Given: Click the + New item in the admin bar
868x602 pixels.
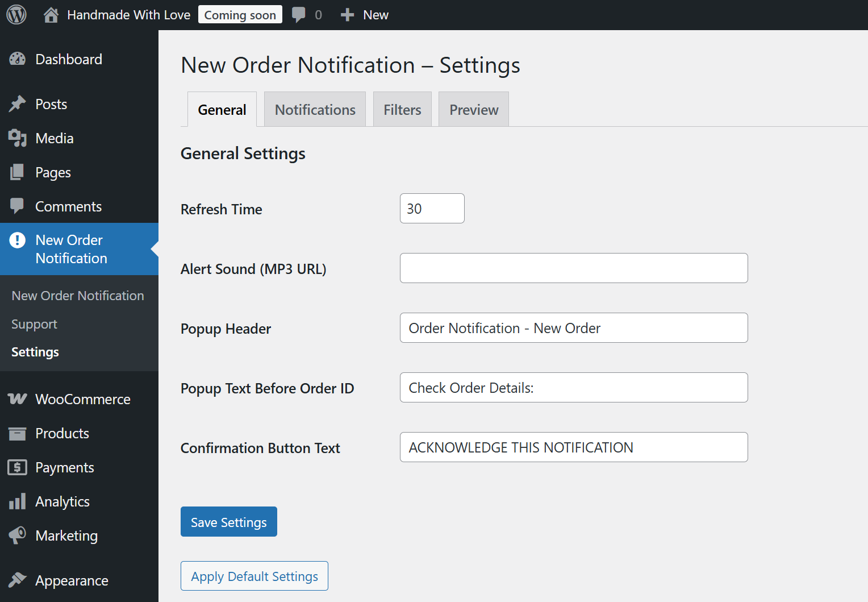Looking at the screenshot, I should 364,14.
